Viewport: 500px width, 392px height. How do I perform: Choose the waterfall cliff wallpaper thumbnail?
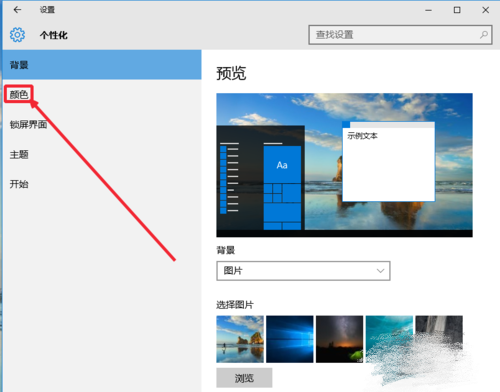click(x=439, y=339)
